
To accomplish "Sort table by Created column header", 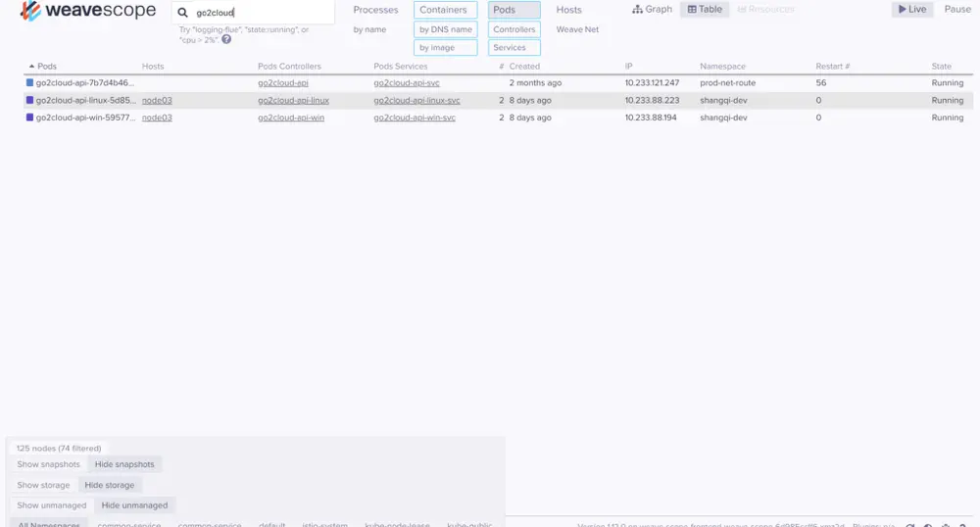I will tap(524, 67).
